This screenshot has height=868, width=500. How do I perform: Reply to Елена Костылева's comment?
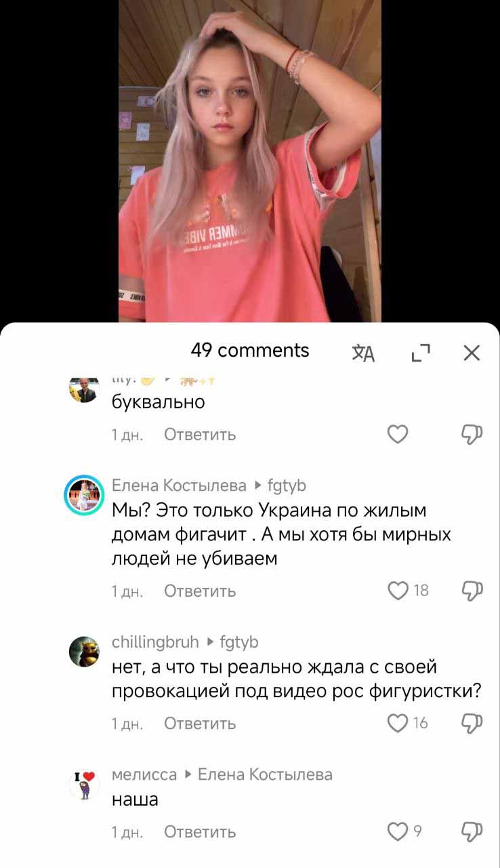tap(200, 591)
